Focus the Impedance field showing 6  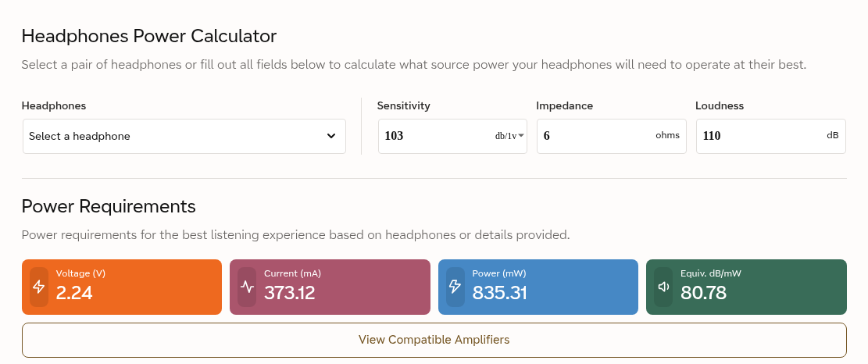tap(612, 136)
